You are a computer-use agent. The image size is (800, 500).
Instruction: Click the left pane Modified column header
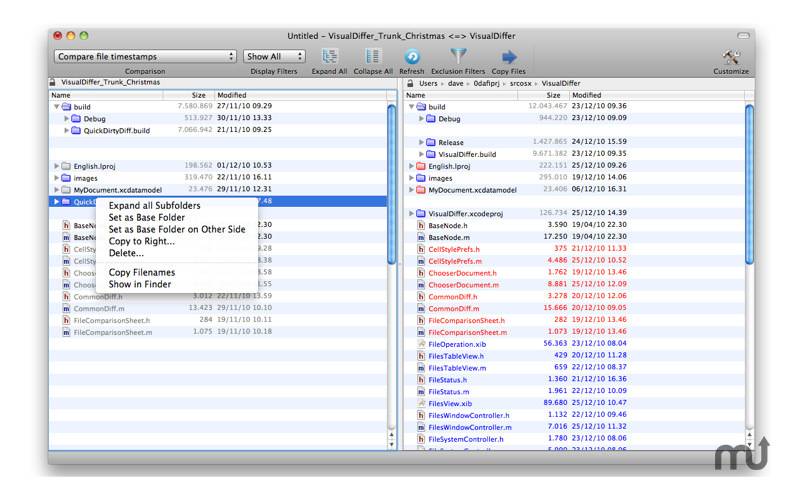tap(301, 95)
